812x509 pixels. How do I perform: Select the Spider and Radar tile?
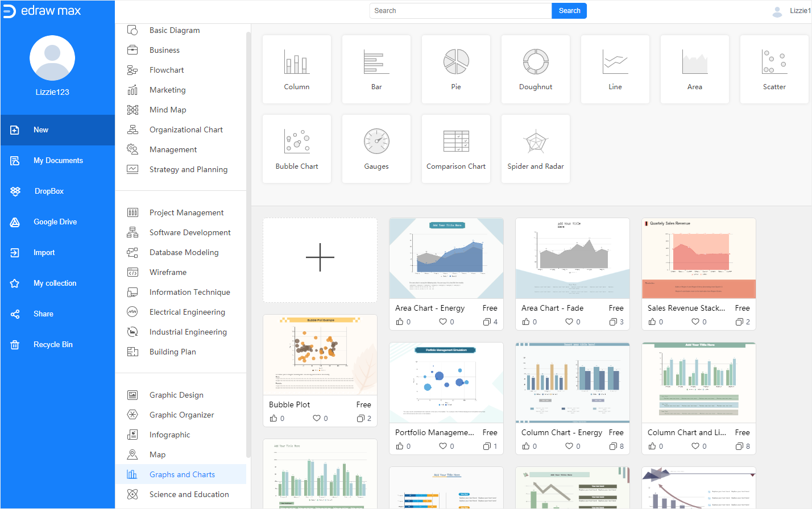pyautogui.click(x=536, y=149)
